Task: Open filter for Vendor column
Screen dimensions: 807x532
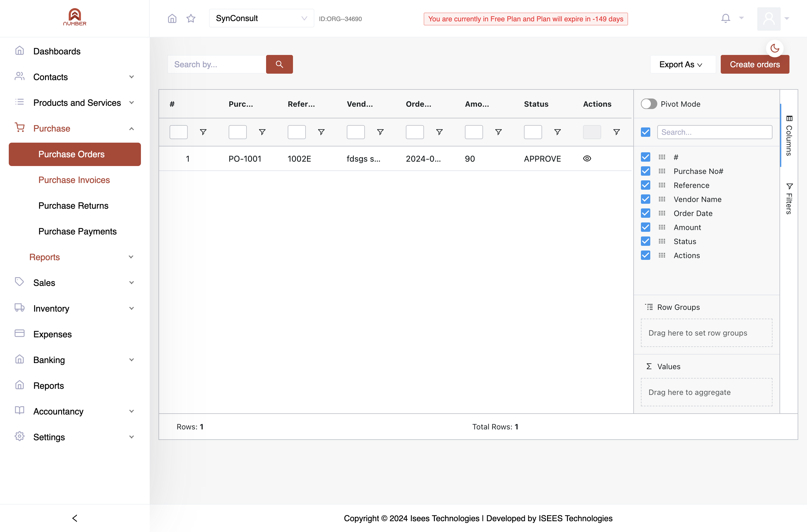Action: point(380,132)
